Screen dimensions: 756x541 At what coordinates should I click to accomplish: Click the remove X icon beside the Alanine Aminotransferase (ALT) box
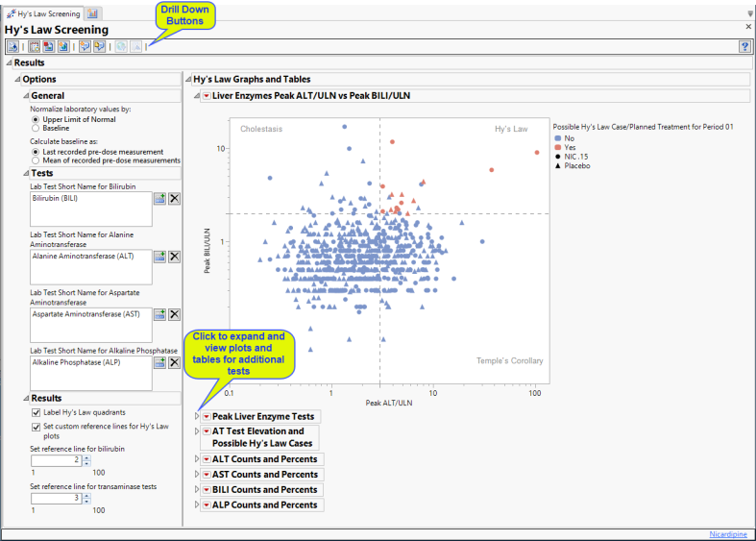[x=175, y=257]
